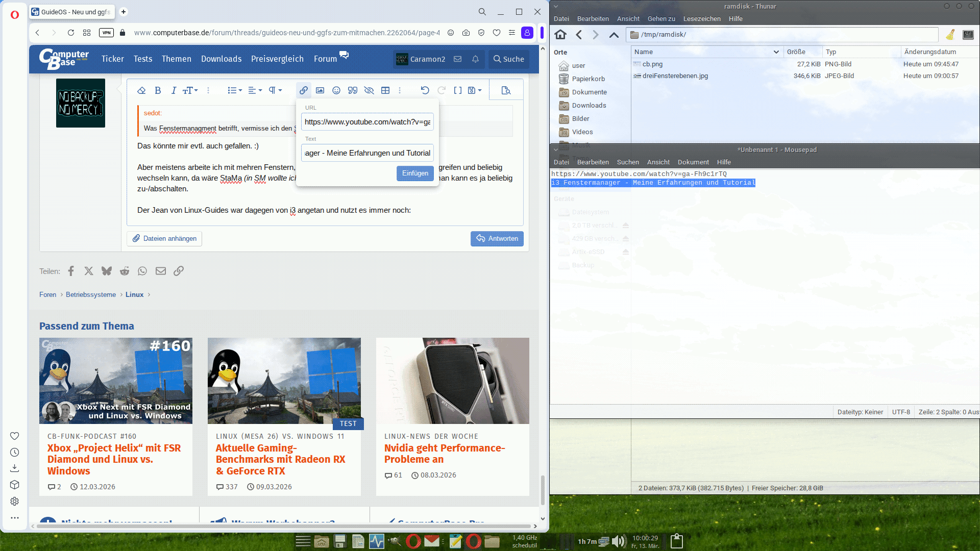Toggle the Opera VPN badge

106,33
